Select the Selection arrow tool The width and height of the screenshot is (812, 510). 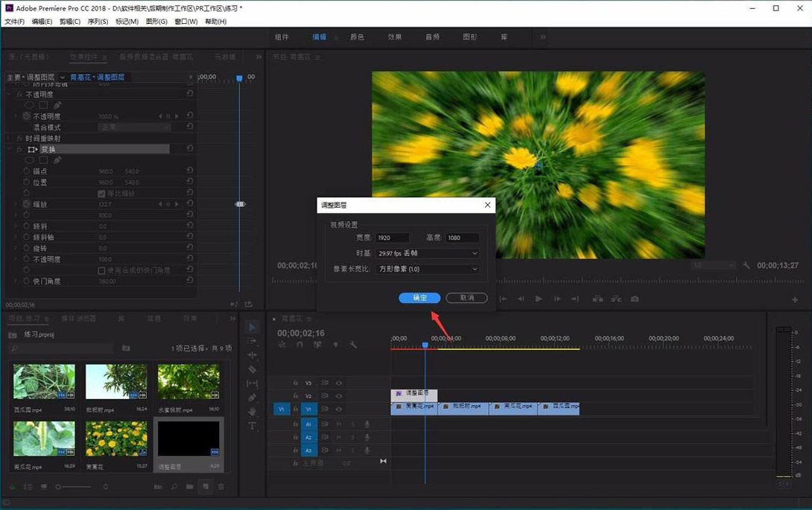[252, 327]
